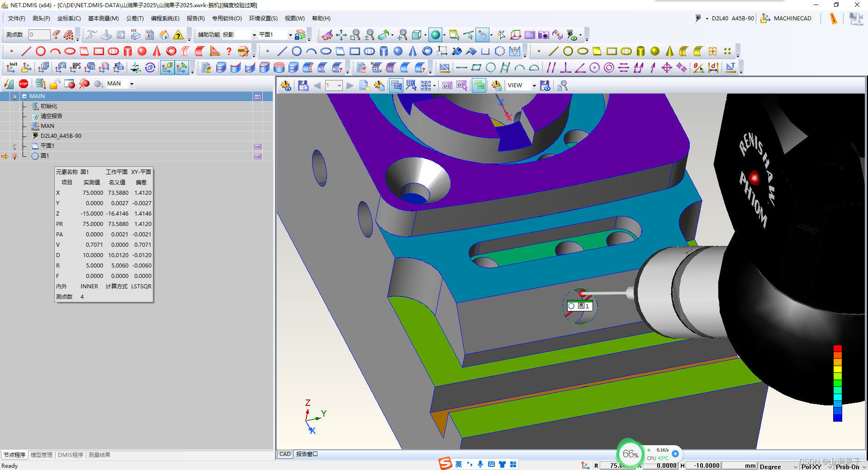Collapse the MAIN tree node
The image size is (868, 470).
[24, 96]
